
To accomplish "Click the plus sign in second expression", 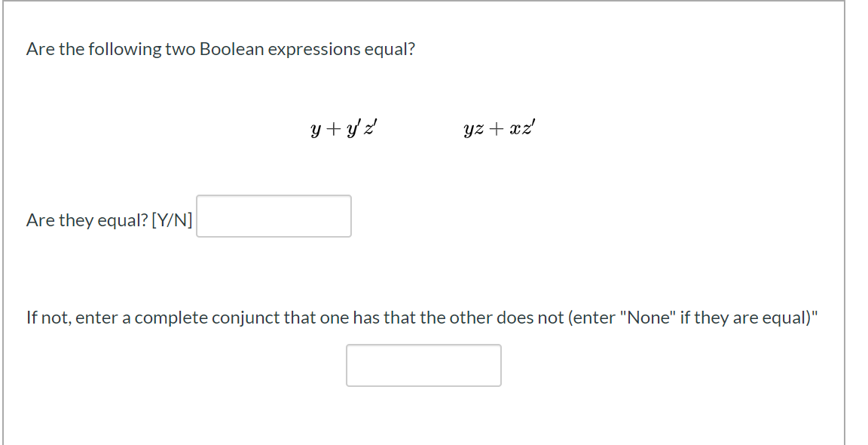I will [x=495, y=130].
